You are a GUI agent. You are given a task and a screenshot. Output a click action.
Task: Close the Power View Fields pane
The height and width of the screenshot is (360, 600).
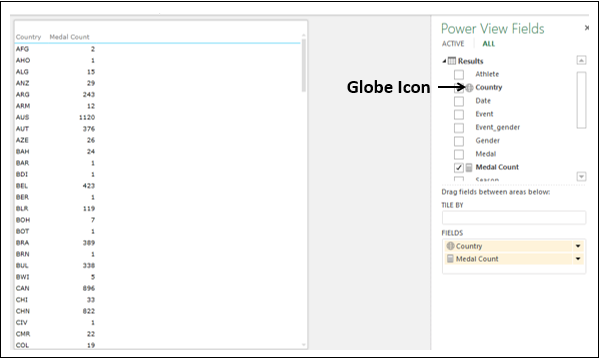tap(587, 28)
